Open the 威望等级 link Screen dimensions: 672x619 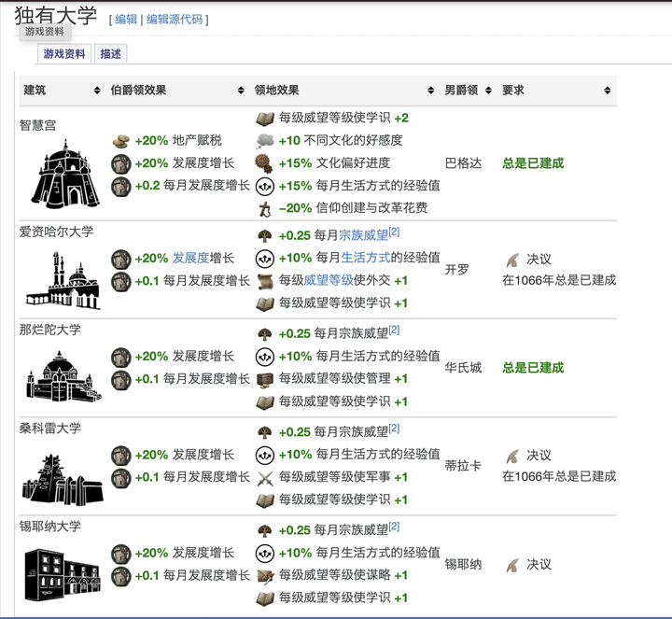point(329,280)
